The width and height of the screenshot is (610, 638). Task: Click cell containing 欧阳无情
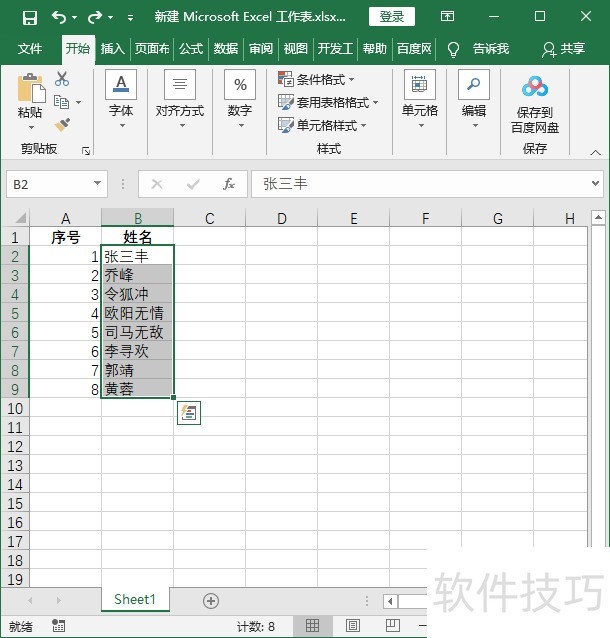pos(138,313)
